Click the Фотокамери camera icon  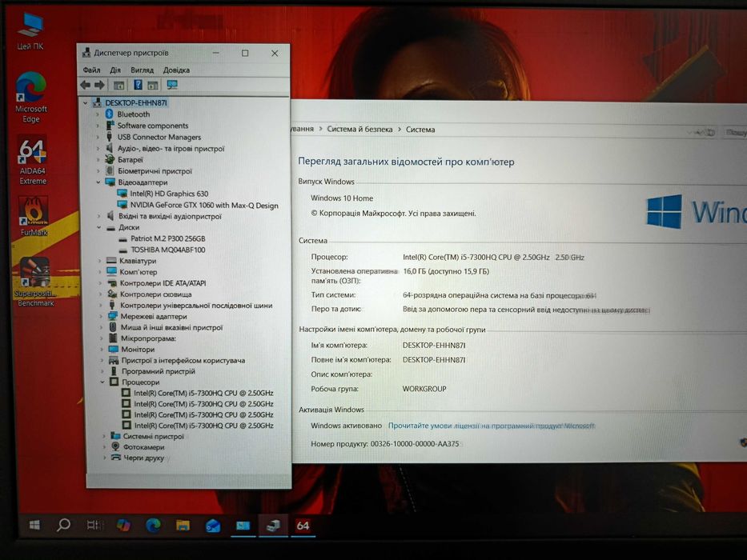(115, 446)
